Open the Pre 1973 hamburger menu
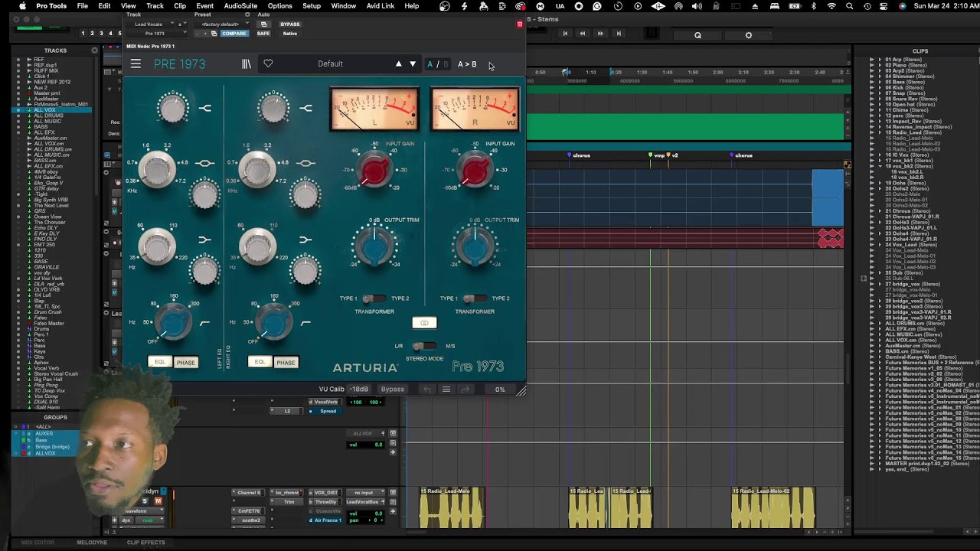 click(136, 64)
